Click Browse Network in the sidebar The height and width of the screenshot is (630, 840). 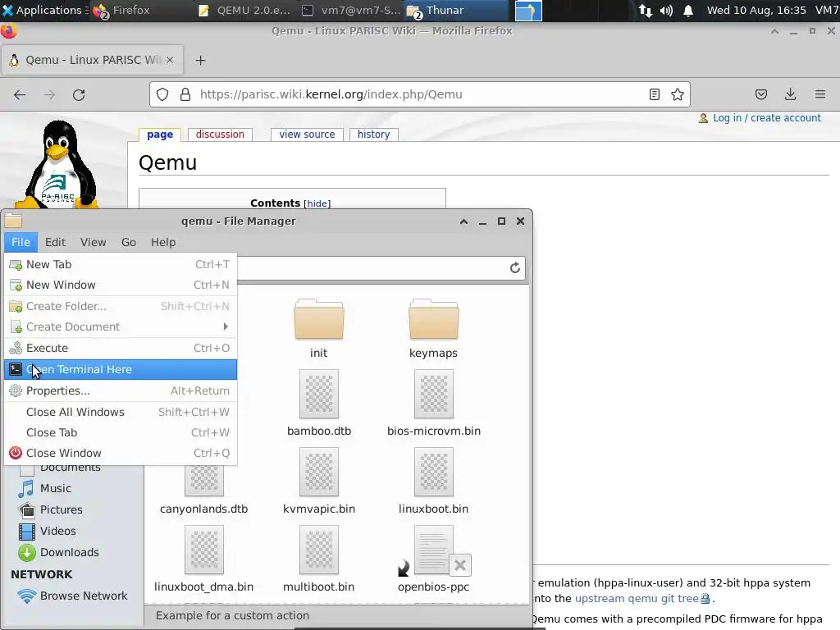(x=84, y=596)
